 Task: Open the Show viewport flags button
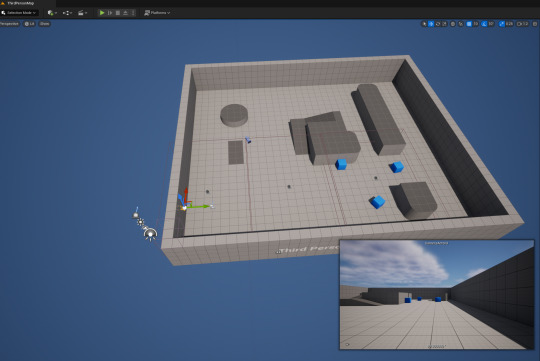[x=44, y=24]
